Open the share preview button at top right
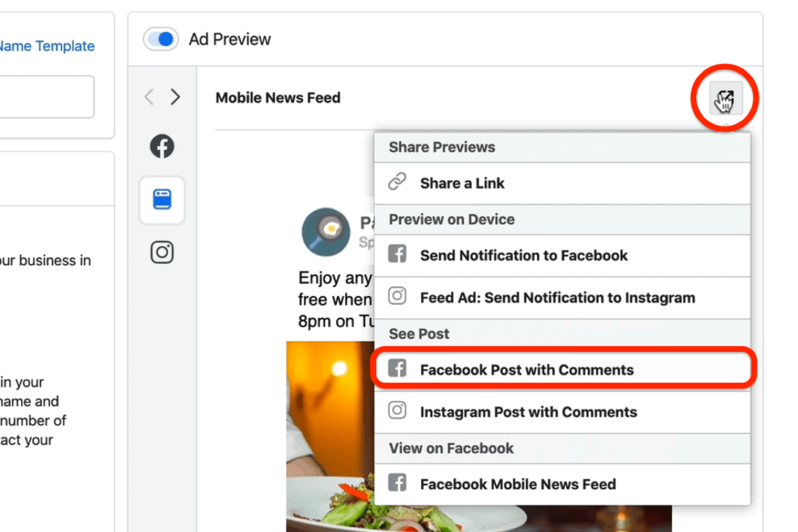 click(725, 98)
